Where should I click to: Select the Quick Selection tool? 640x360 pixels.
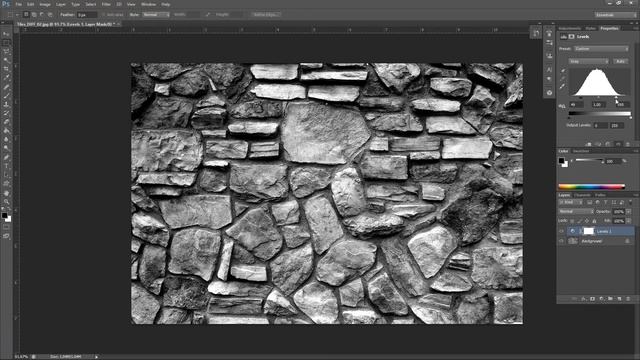[6, 60]
